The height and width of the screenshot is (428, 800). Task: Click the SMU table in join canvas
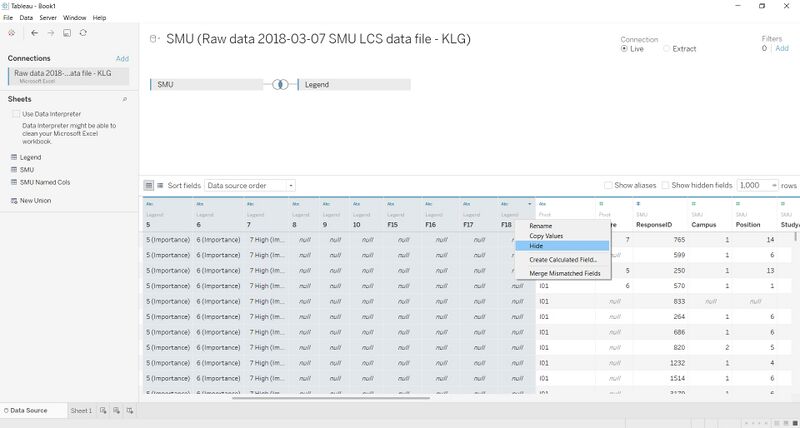[x=207, y=85]
